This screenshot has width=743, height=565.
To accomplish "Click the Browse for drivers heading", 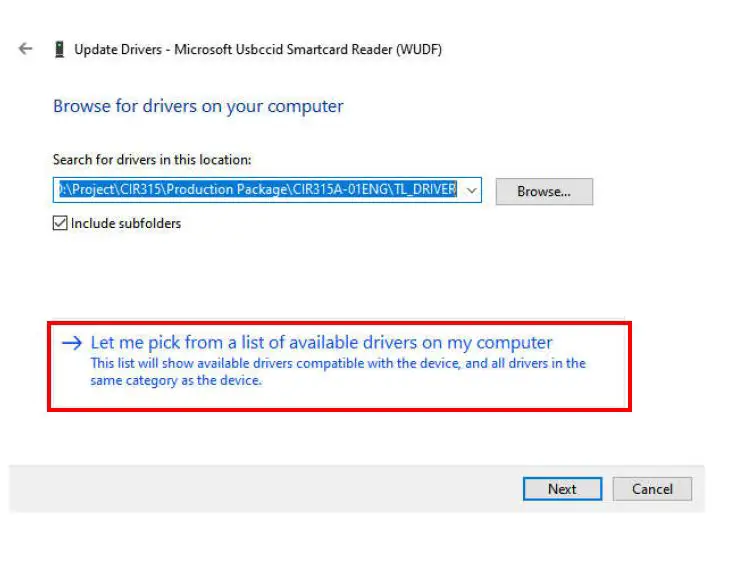I will pos(198,106).
